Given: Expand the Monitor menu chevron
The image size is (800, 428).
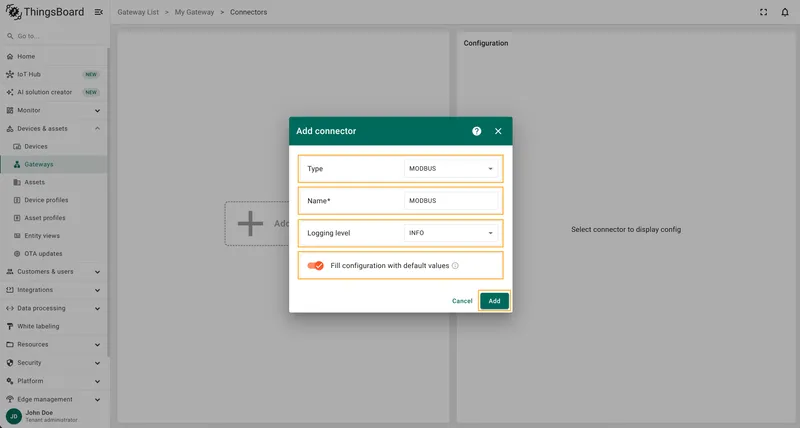Looking at the screenshot, I should point(97,111).
